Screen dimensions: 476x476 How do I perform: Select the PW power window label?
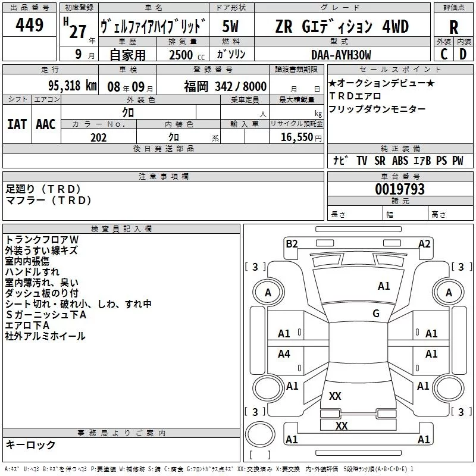click(457, 161)
